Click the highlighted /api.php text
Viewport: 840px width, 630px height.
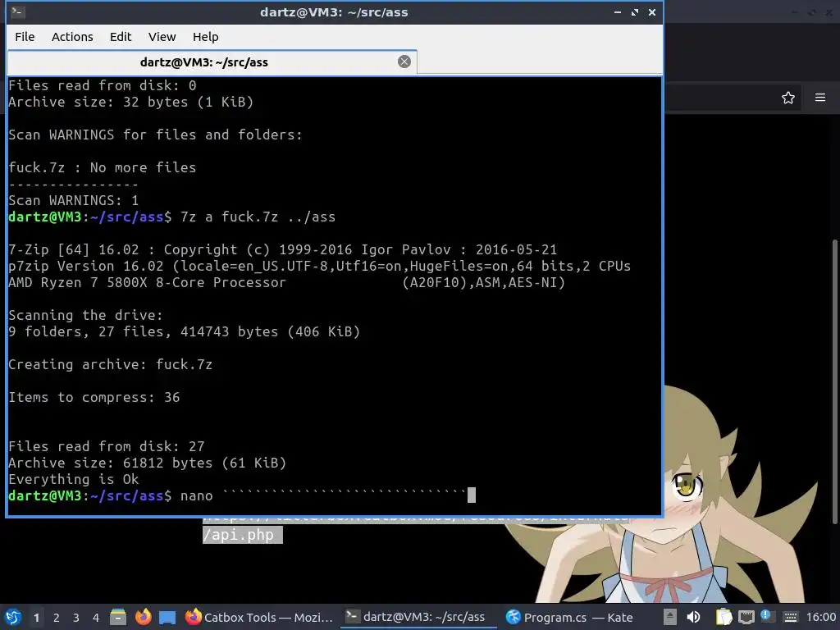pos(242,535)
